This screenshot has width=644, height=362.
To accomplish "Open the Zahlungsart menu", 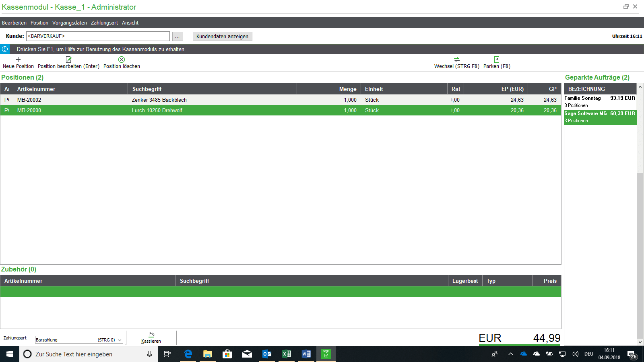I will pos(104,23).
